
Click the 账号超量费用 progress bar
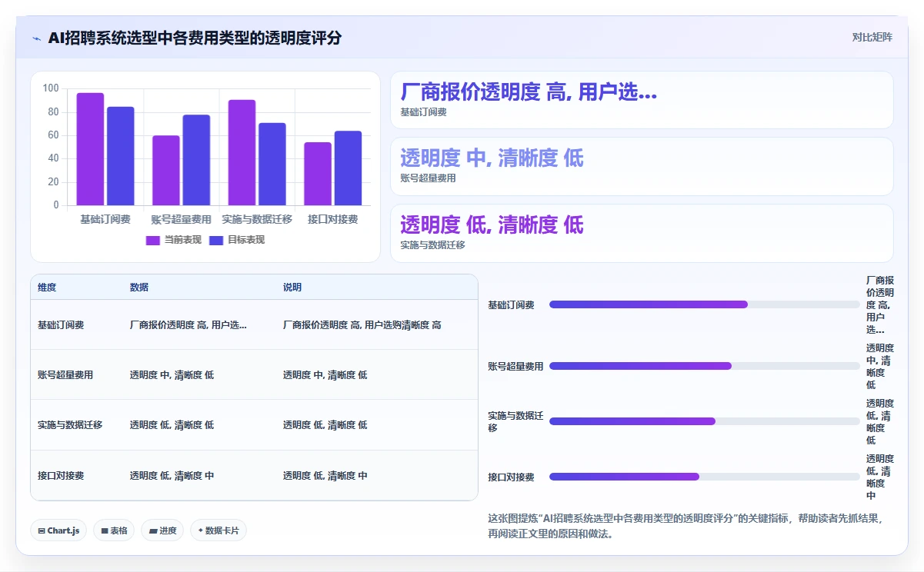point(704,366)
